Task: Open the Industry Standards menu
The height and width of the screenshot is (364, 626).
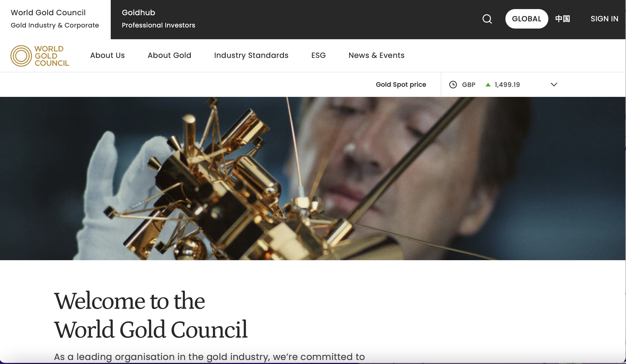Action: [x=251, y=55]
